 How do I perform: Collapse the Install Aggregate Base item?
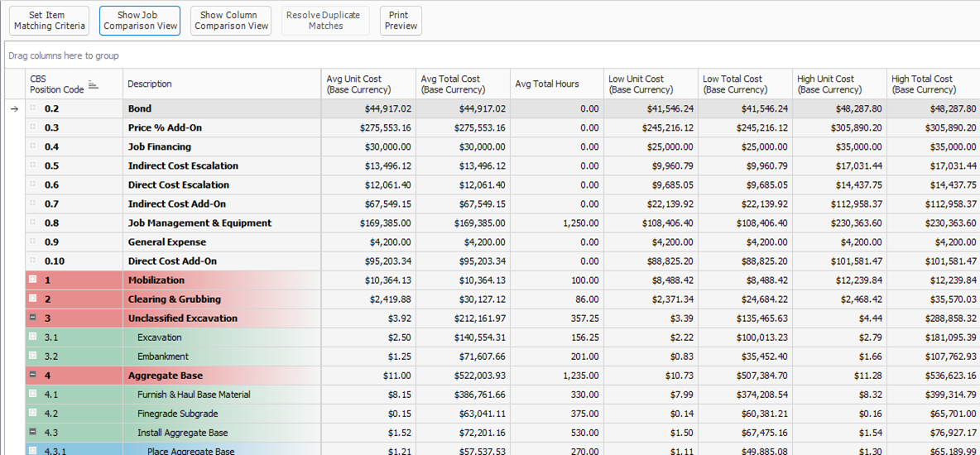(33, 432)
